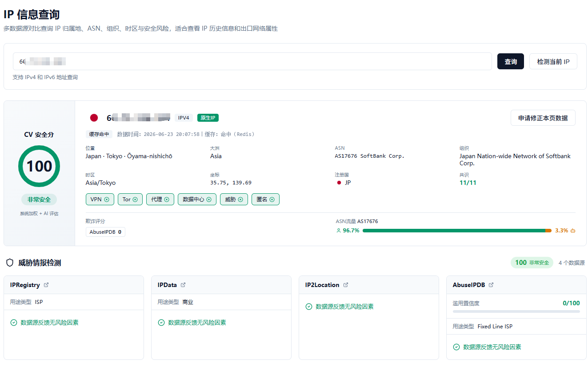This screenshot has width=588, height=367.
Task: Click 检测当前 IP button
Action: coord(553,61)
